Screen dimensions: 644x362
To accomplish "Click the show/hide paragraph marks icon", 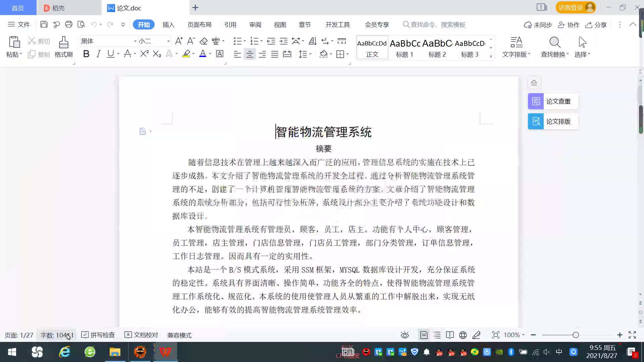I will [x=325, y=41].
